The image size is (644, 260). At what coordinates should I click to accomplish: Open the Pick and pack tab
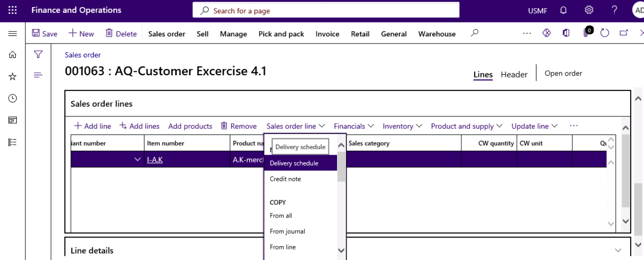[281, 34]
